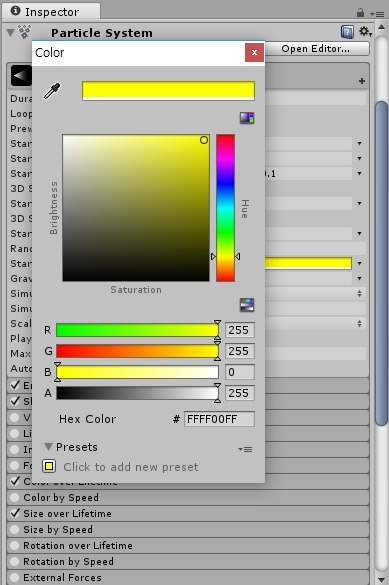Open the Particle System gear settings menu

point(365,32)
